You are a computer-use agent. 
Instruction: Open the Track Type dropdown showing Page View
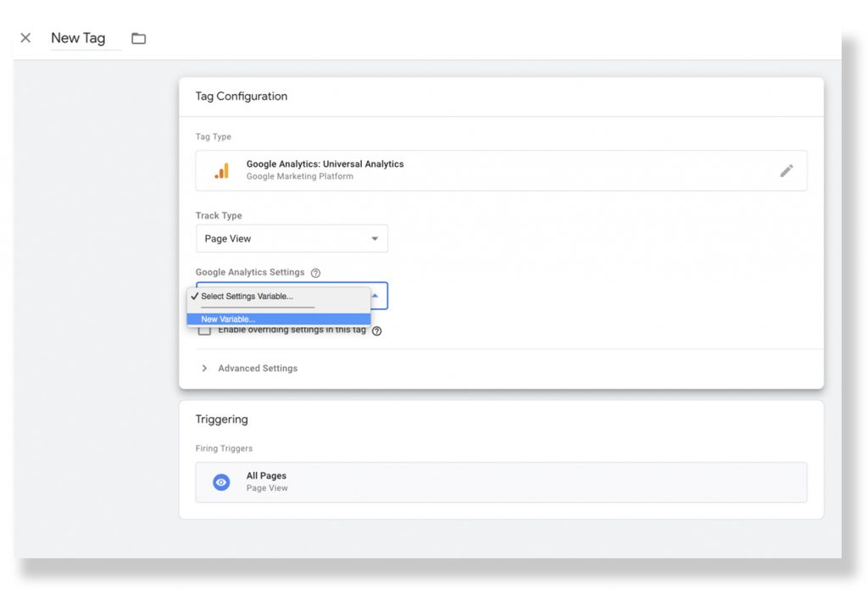point(292,239)
